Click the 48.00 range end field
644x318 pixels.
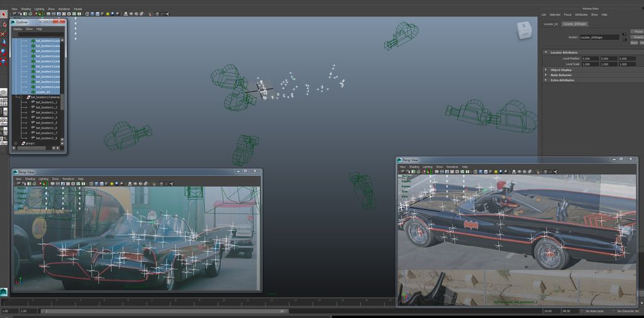coord(571,312)
